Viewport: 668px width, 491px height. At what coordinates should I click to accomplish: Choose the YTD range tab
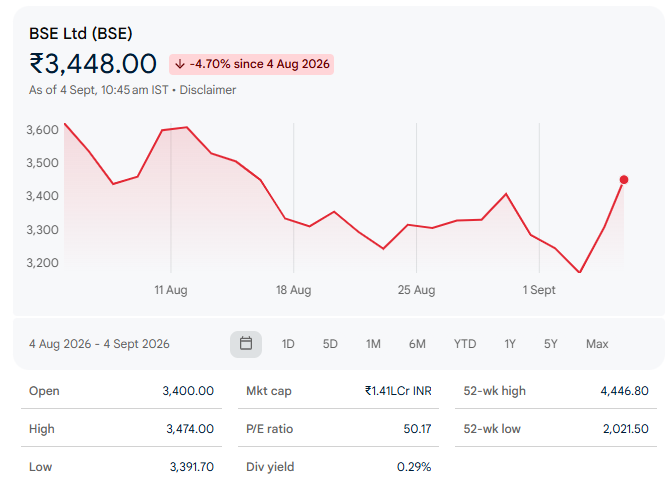tap(465, 344)
